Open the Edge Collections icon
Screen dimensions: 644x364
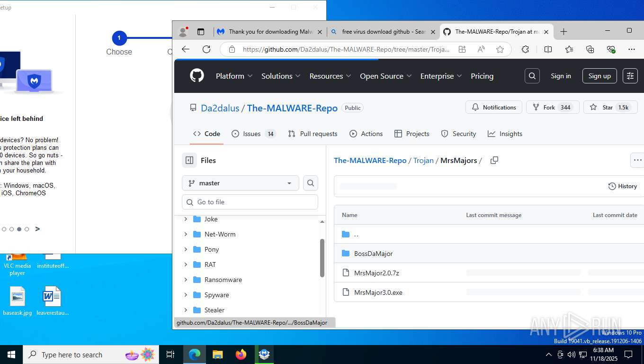(x=590, y=49)
